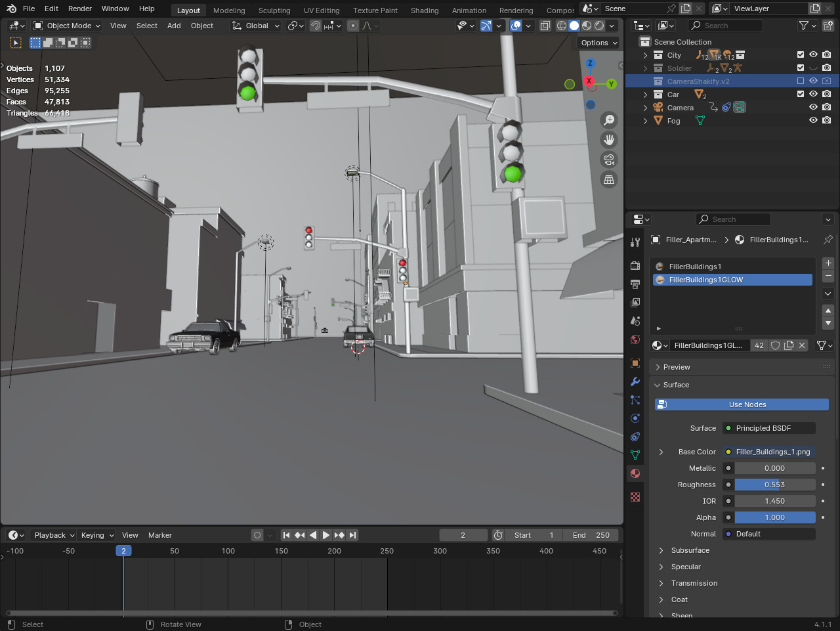
Task: Add a material slot with plus button
Action: pos(828,263)
